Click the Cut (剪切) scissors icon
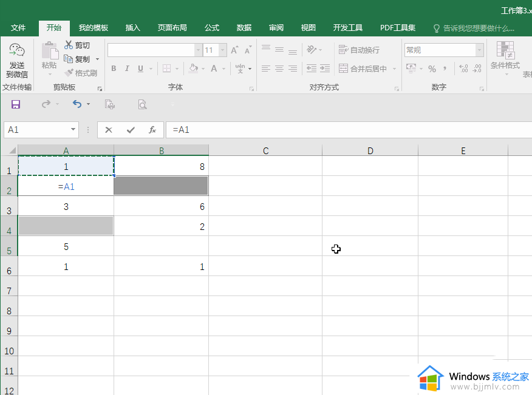This screenshot has height=395, width=532. 69,46
